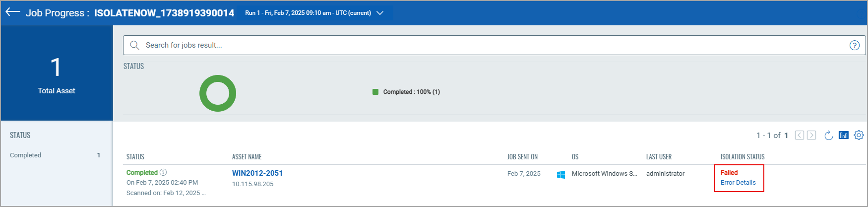The width and height of the screenshot is (868, 207).
Task: Click the info icon beside Completed status
Action: pos(163,172)
